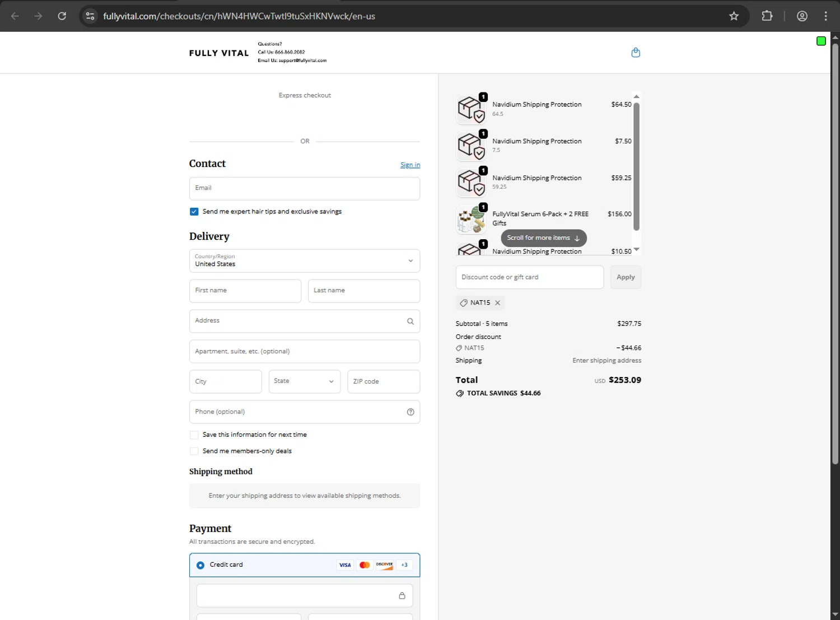Click the Discover card logo
840x620 pixels.
(384, 565)
